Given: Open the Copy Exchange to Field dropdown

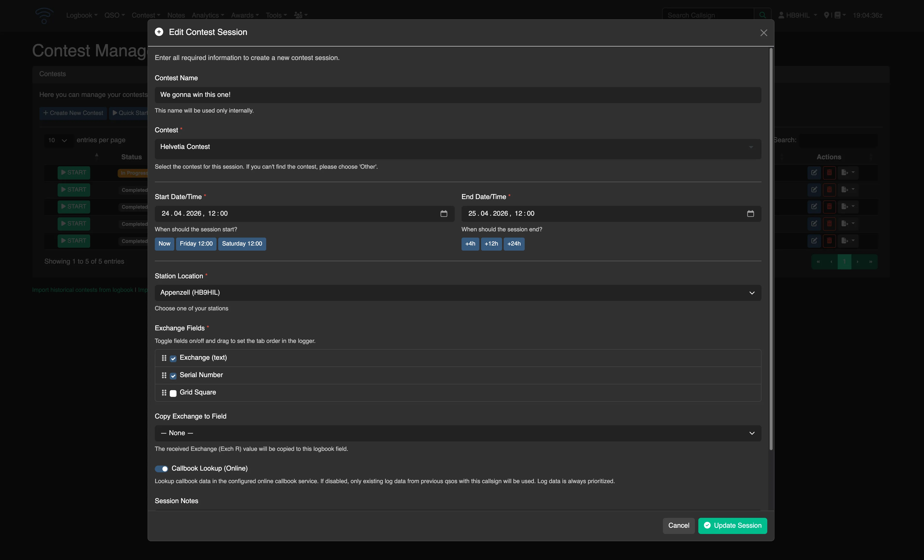Looking at the screenshot, I should (x=458, y=433).
